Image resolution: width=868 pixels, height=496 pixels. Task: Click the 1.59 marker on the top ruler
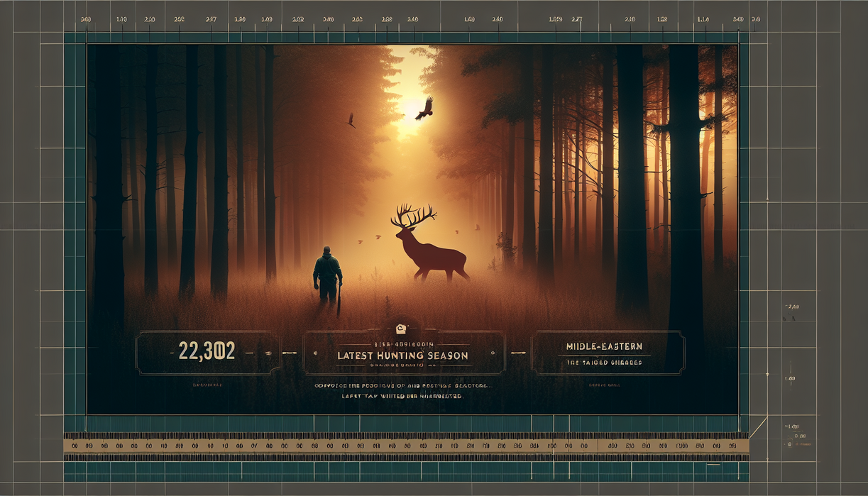(555, 20)
